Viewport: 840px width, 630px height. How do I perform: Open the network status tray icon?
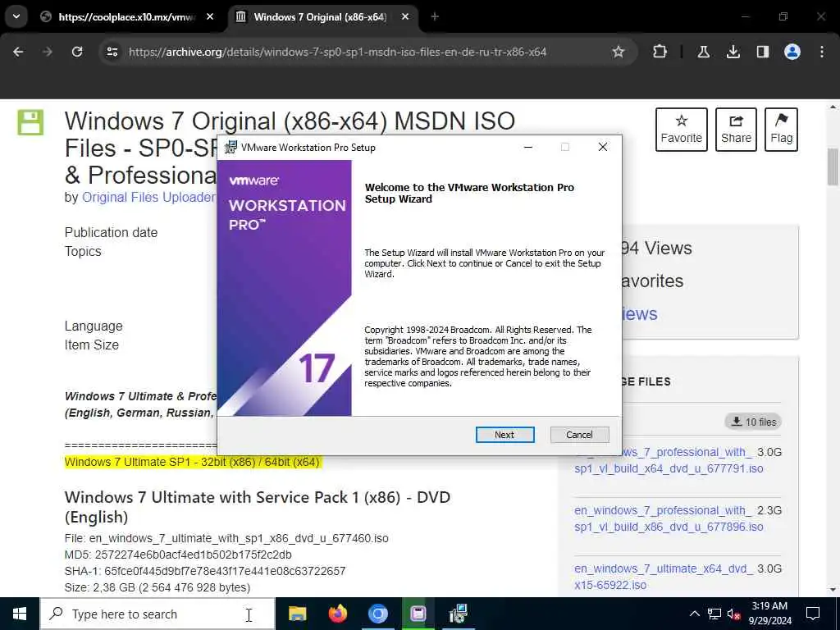coord(714,614)
